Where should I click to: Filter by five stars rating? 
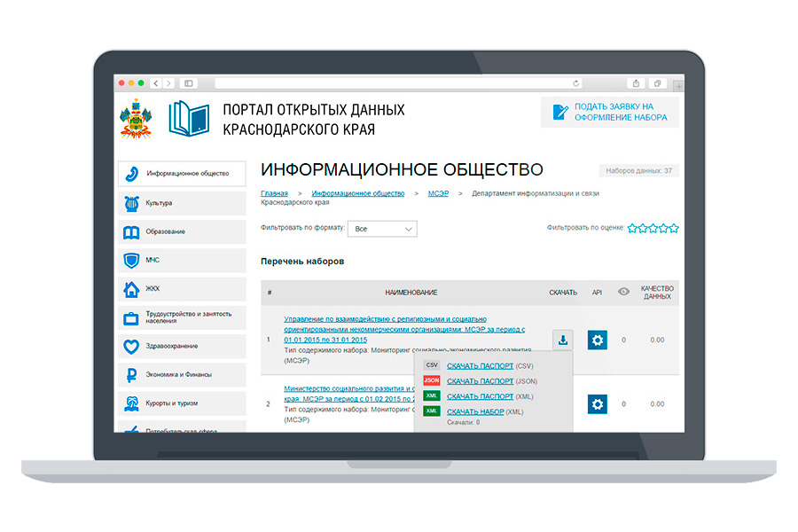pyautogui.click(x=674, y=228)
